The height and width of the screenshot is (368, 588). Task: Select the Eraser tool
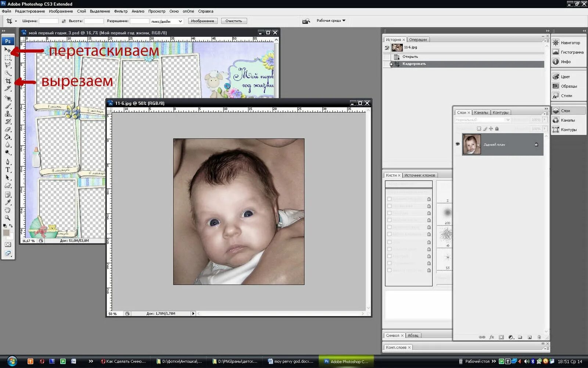click(7, 129)
